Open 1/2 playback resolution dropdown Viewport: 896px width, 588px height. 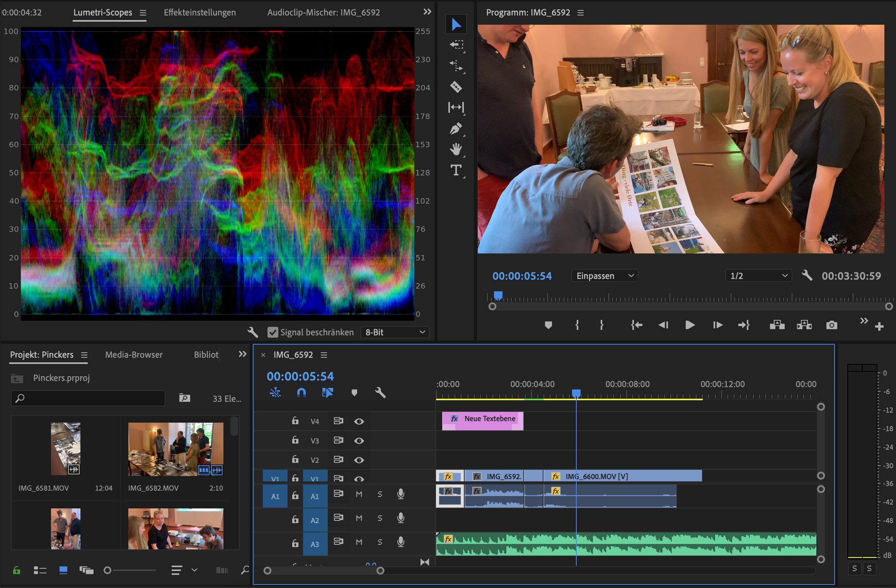click(x=758, y=276)
